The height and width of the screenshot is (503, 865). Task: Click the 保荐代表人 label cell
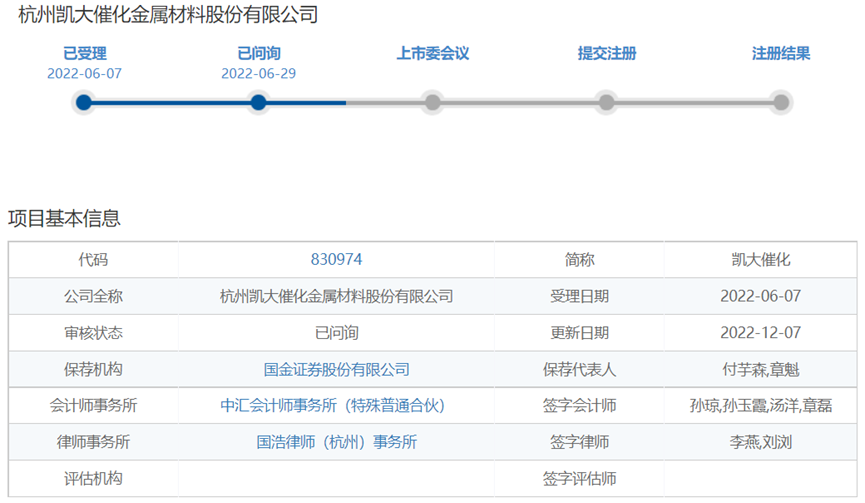click(x=579, y=369)
